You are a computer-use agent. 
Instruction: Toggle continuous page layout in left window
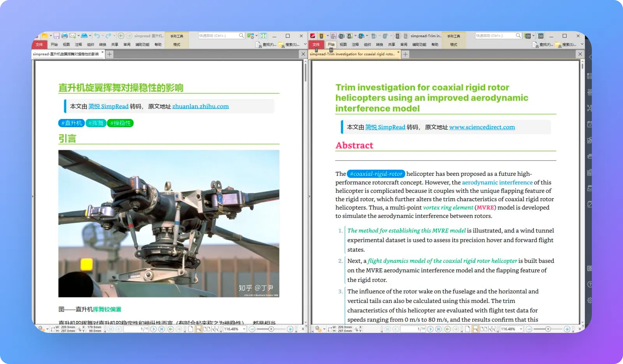(199, 329)
